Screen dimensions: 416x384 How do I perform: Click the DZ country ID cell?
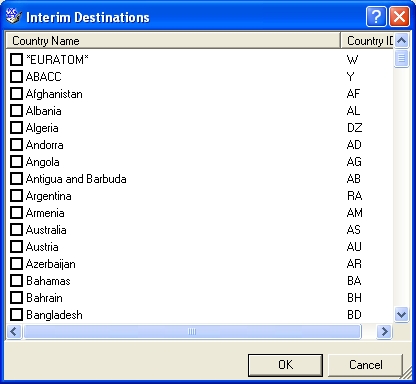354,128
